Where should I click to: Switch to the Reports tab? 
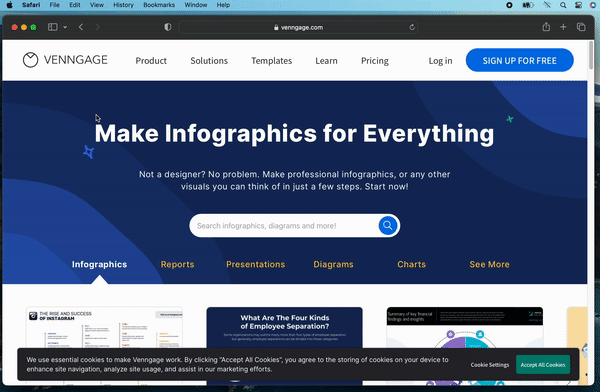click(x=177, y=264)
